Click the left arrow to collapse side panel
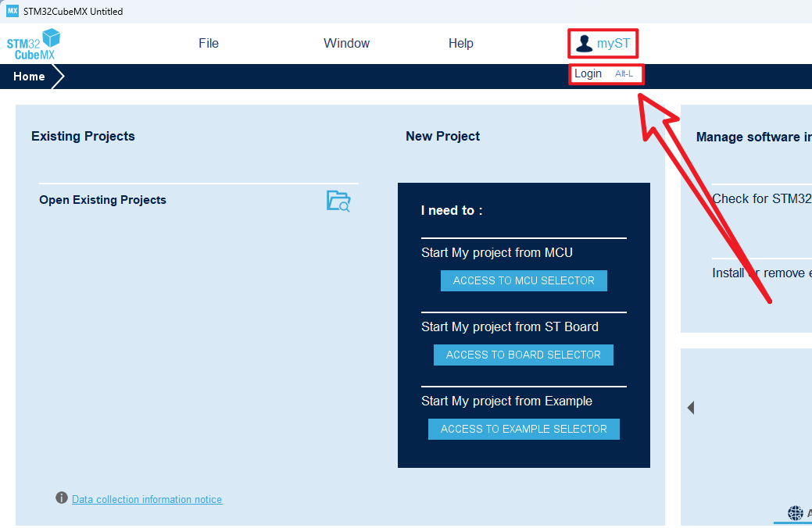Image resolution: width=812 pixels, height=528 pixels. click(691, 408)
